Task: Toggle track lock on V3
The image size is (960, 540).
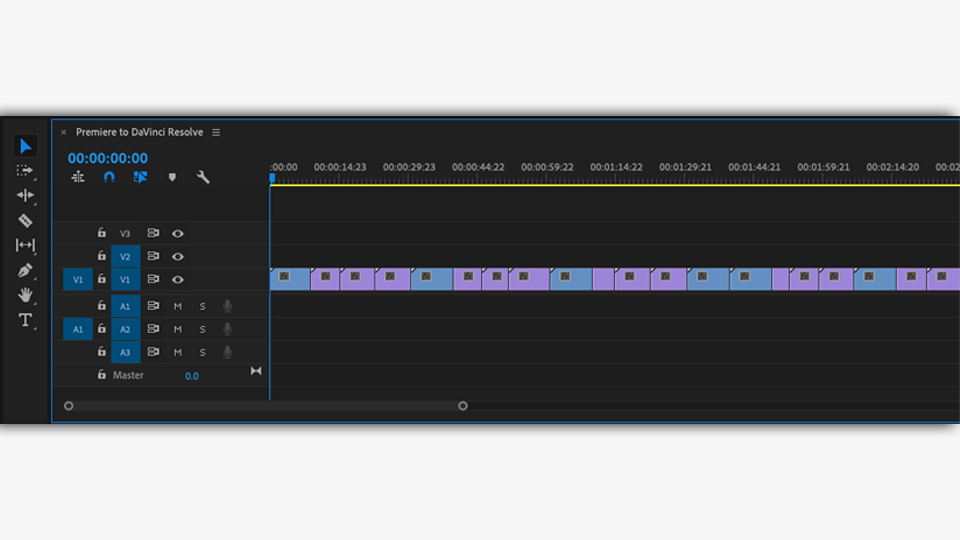Action: (102, 233)
